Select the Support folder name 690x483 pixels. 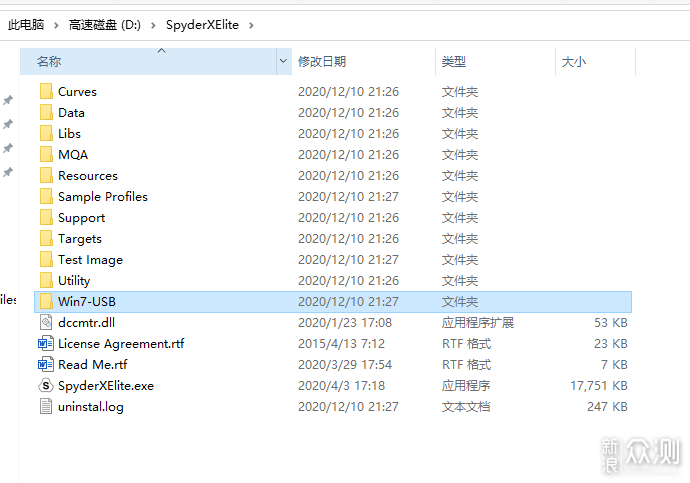click(x=82, y=218)
